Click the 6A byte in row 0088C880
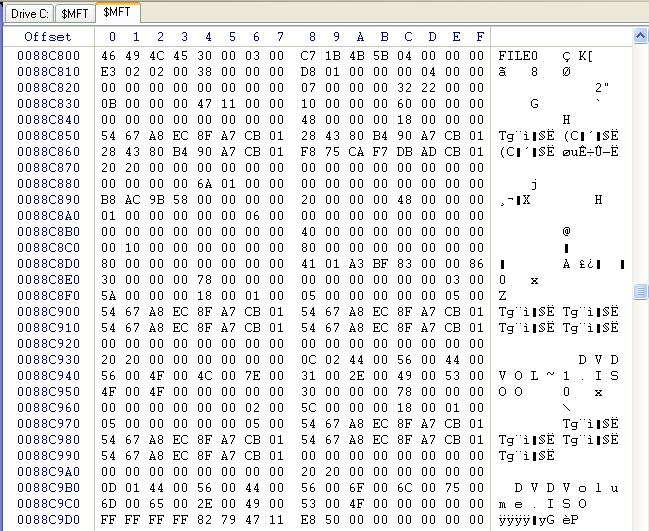 (x=207, y=184)
